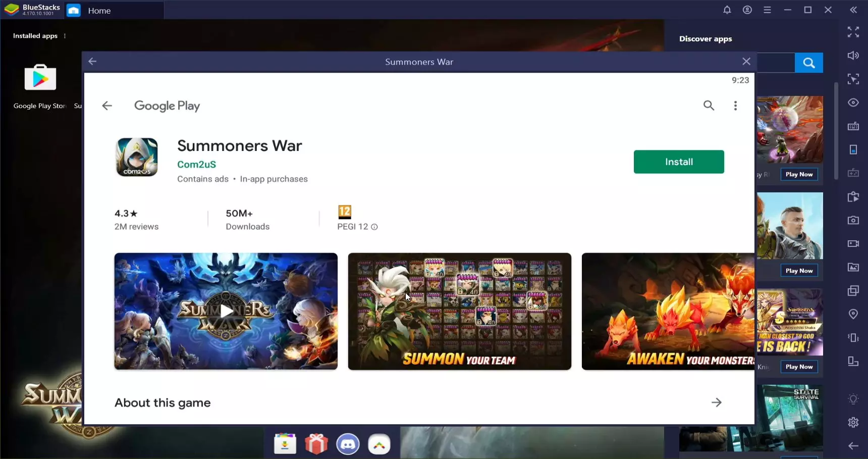The image size is (868, 459).
Task: Open BlueStacks notifications bell
Action: 727,10
